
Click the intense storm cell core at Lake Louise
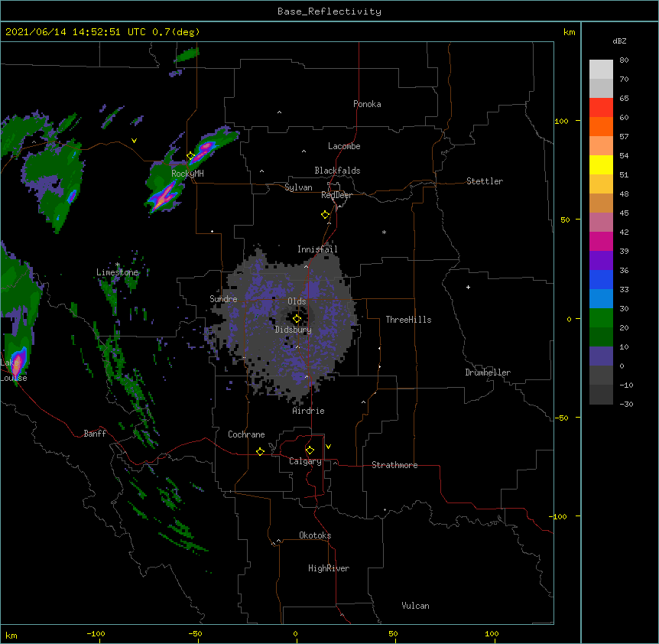[17, 365]
